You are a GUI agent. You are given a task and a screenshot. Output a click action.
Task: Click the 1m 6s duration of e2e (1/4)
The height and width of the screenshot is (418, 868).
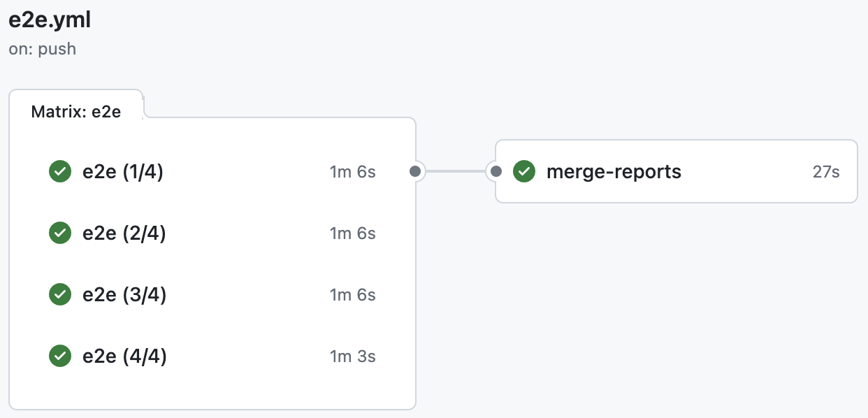[x=352, y=172]
